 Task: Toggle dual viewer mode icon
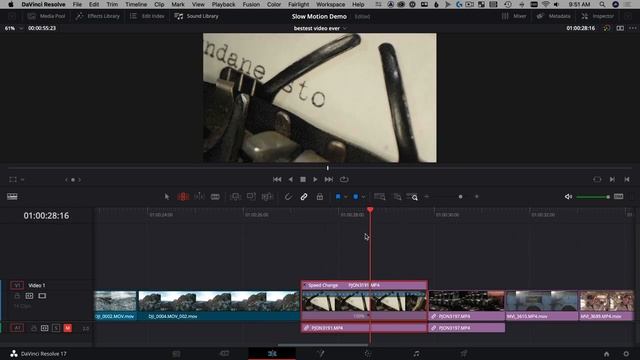(x=620, y=28)
